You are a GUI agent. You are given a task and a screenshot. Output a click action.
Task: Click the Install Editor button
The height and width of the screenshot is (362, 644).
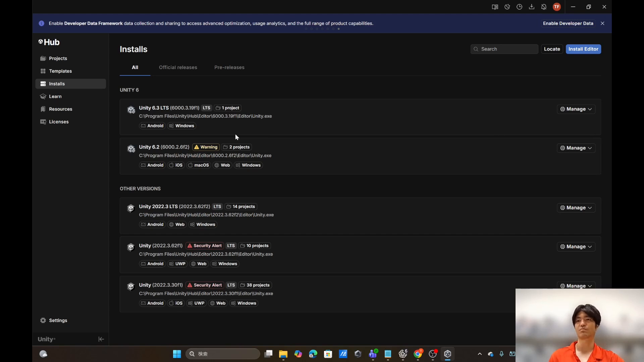pos(583,49)
